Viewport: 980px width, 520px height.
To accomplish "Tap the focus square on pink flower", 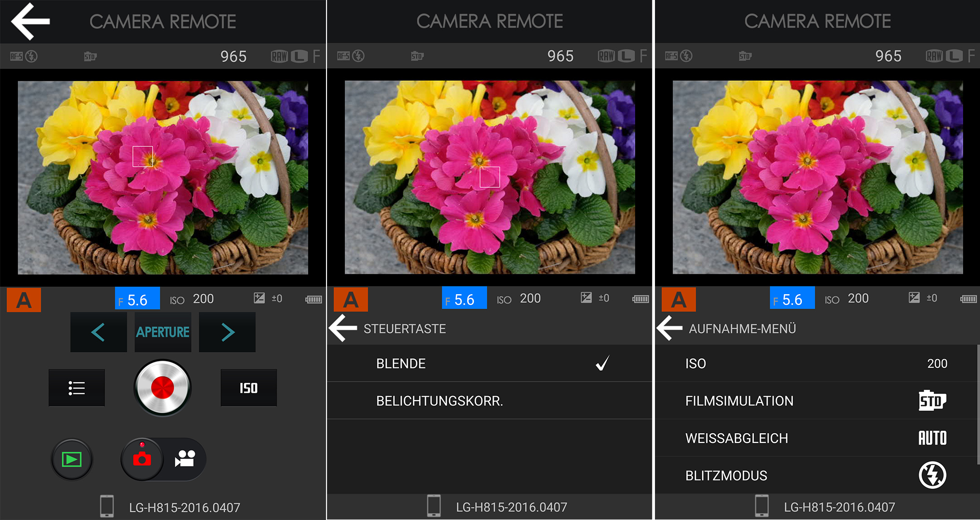I will [x=143, y=156].
